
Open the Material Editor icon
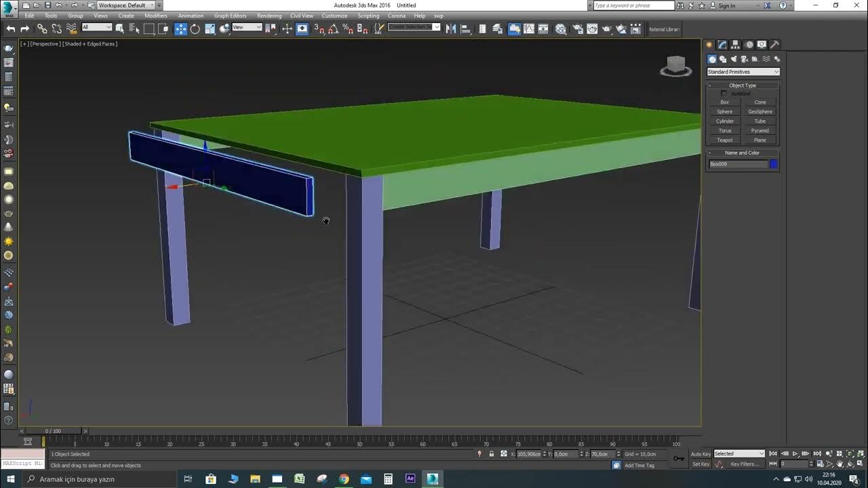pos(561,28)
